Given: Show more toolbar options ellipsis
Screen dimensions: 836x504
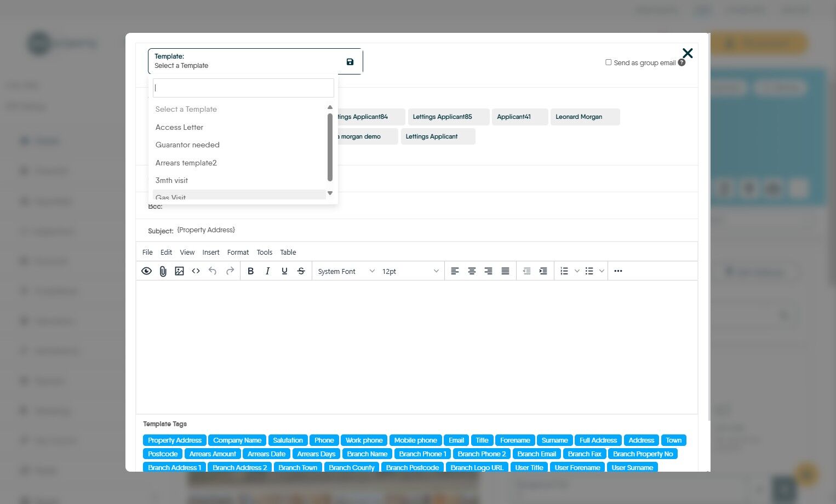Looking at the screenshot, I should 618,271.
